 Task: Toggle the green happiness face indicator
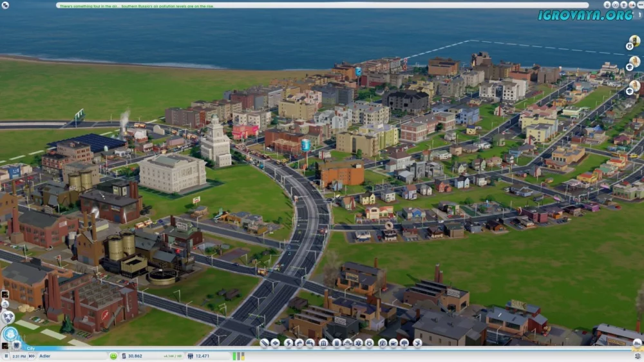click(113, 356)
